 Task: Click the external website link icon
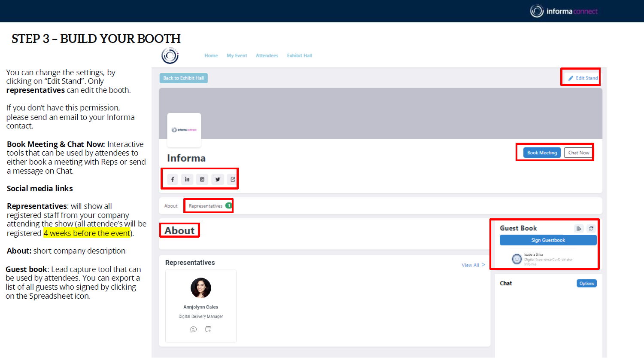233,179
